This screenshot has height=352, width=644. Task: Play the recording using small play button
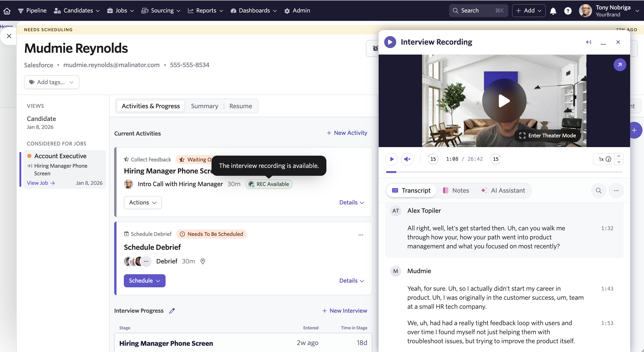(x=392, y=159)
